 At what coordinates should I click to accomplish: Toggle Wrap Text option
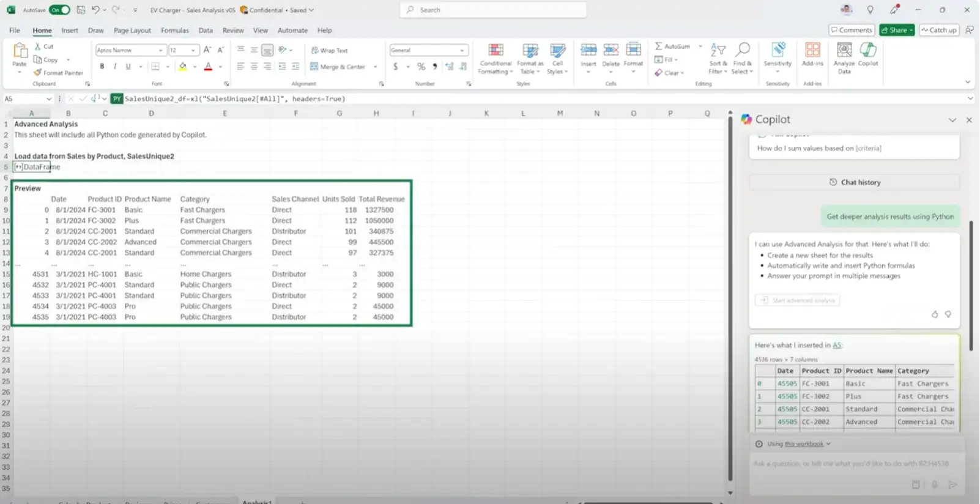329,50
